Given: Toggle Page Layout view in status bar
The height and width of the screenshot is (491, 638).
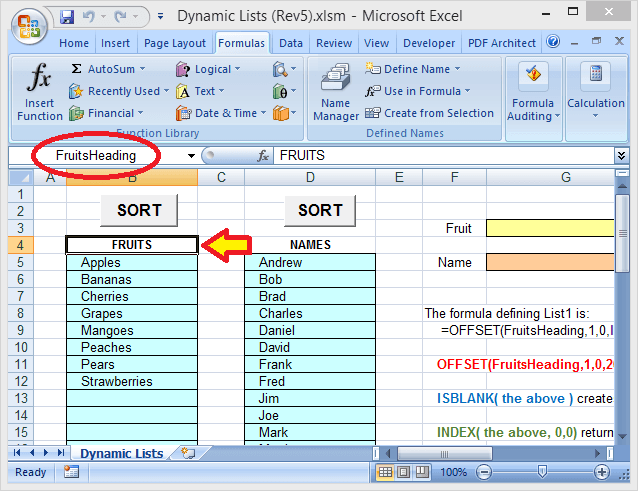Looking at the screenshot, I should pyautogui.click(x=404, y=472).
